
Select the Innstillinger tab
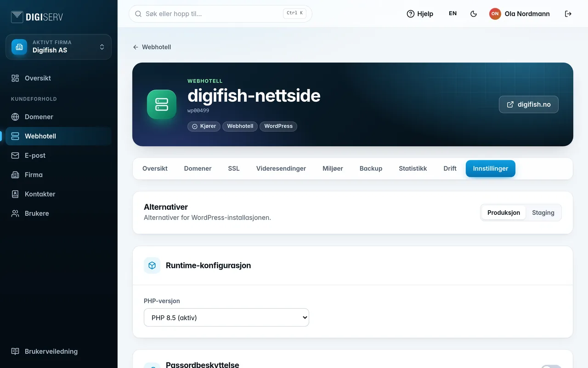click(491, 168)
